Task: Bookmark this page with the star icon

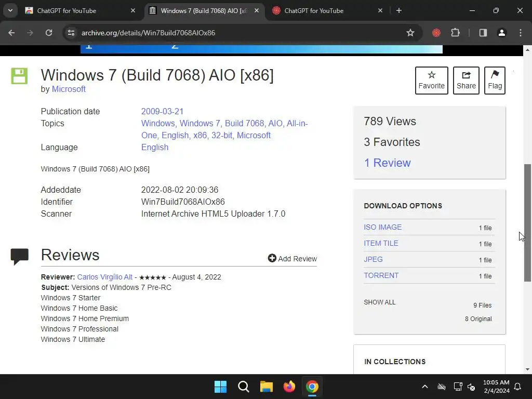Action: (410, 33)
